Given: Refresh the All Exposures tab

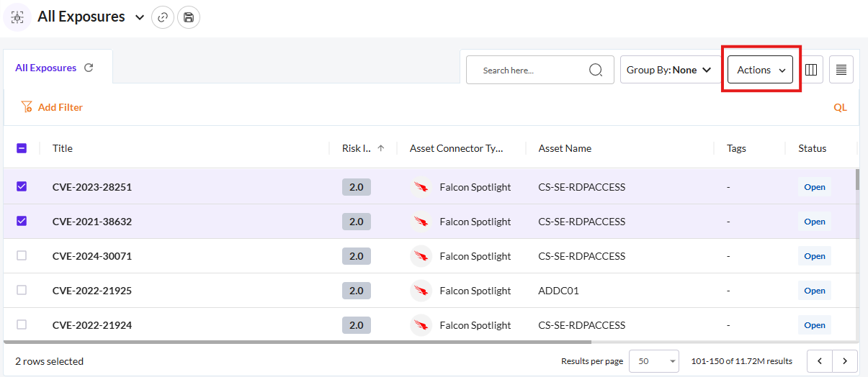Looking at the screenshot, I should pos(89,68).
